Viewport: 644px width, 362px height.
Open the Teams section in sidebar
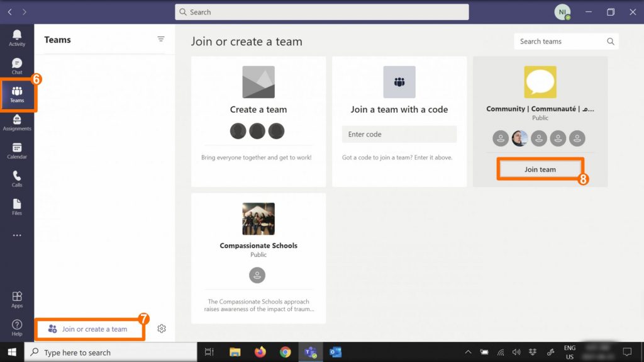[17, 94]
